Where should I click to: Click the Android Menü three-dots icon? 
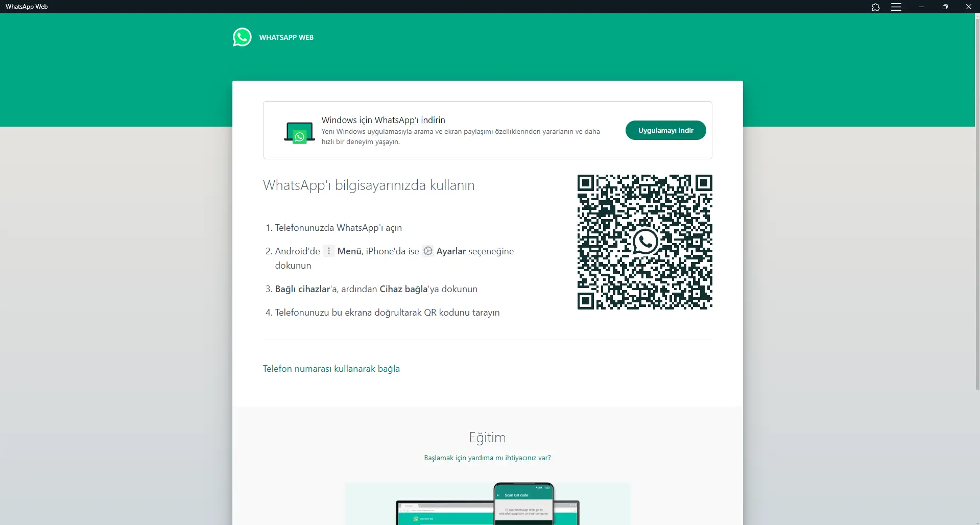pos(329,251)
